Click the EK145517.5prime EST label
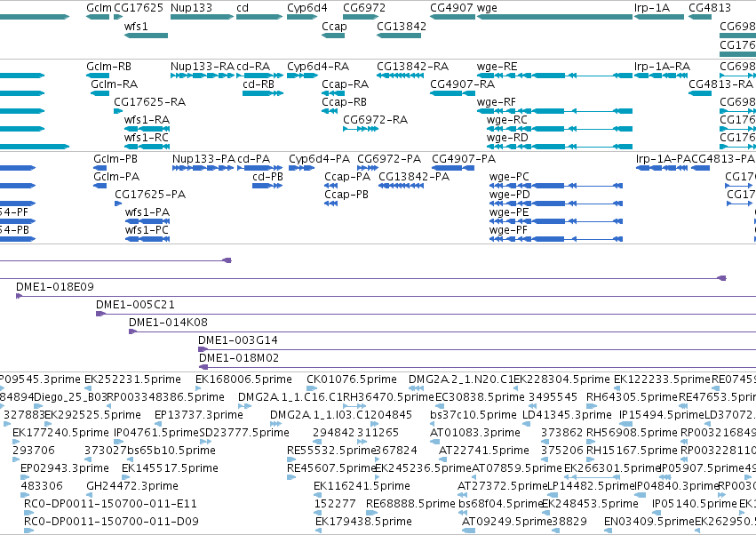 point(170,468)
